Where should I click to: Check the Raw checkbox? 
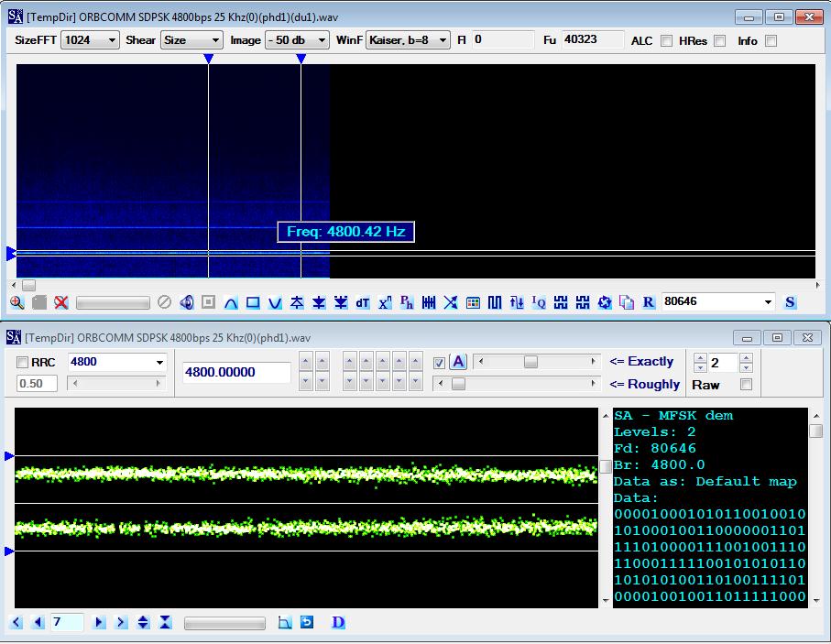tap(746, 385)
